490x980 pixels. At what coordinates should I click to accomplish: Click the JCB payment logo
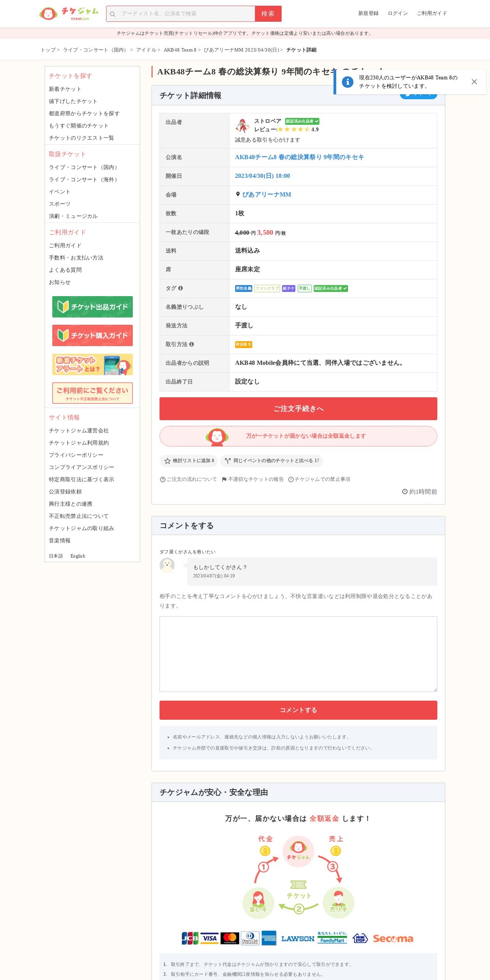click(x=190, y=938)
